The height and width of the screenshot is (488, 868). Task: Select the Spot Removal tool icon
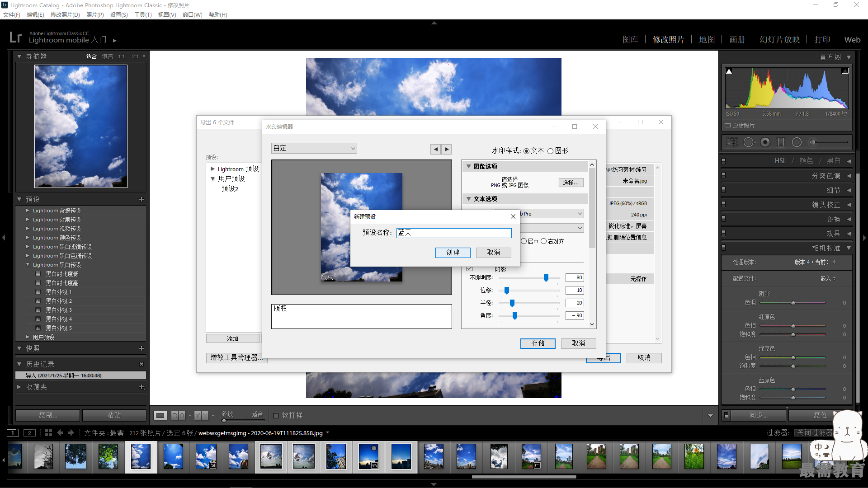coord(749,142)
